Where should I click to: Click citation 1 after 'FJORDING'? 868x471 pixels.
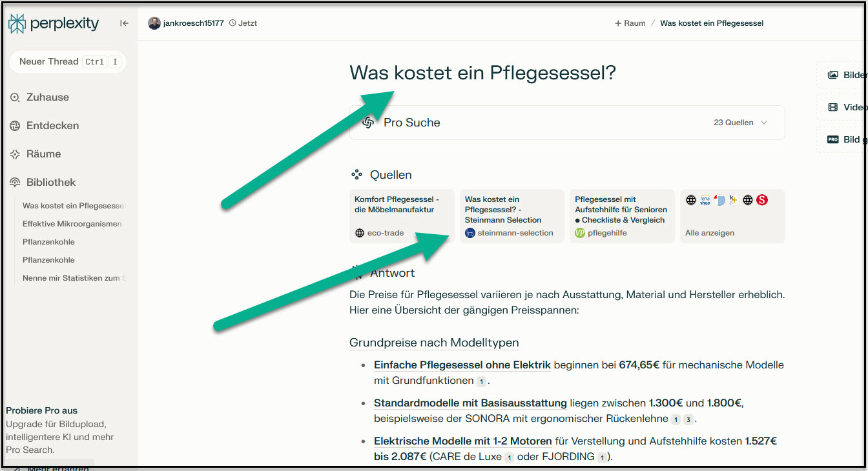(x=601, y=457)
